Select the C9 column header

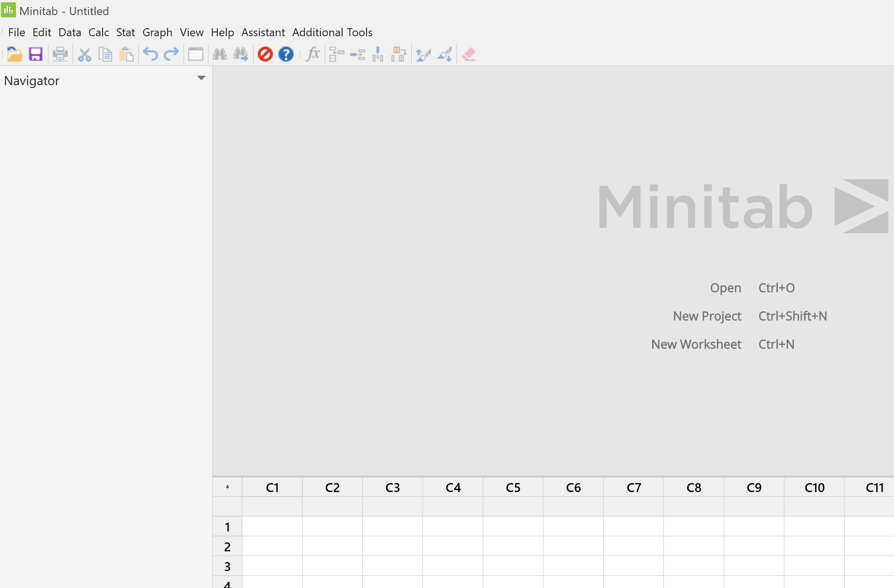click(754, 487)
